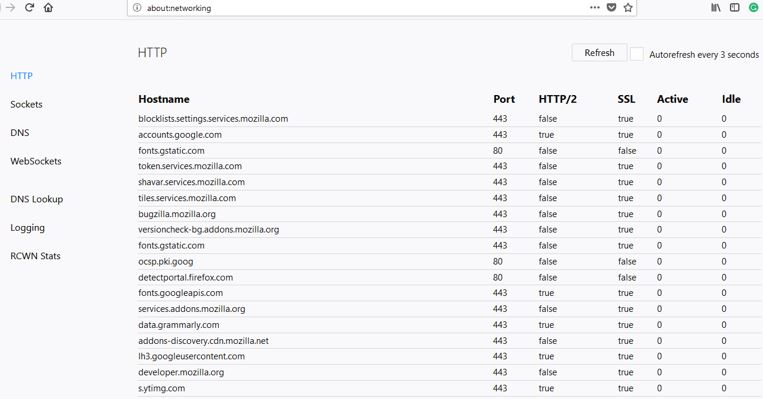Screen dimensions: 763x399
Task: Click the HTTP/2 column header
Action: 557,99
